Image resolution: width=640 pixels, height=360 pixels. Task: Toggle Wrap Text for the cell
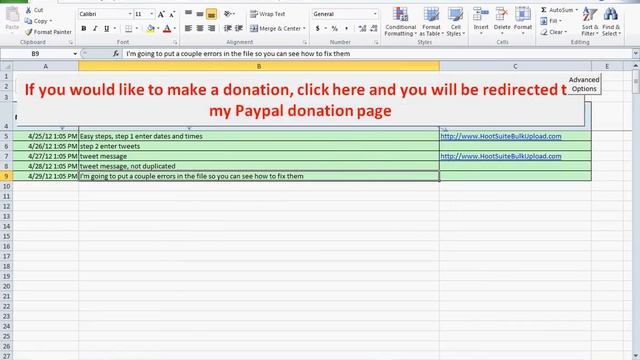tap(268, 14)
